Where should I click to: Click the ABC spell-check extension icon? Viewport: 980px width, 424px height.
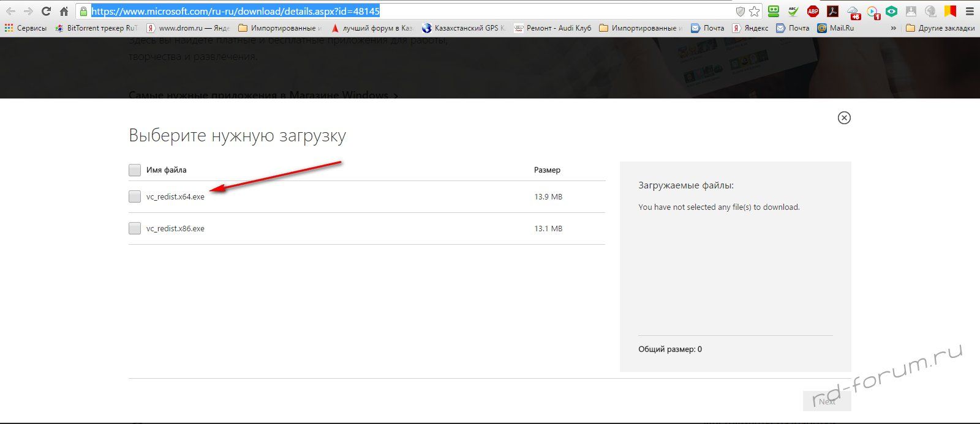coord(793,11)
